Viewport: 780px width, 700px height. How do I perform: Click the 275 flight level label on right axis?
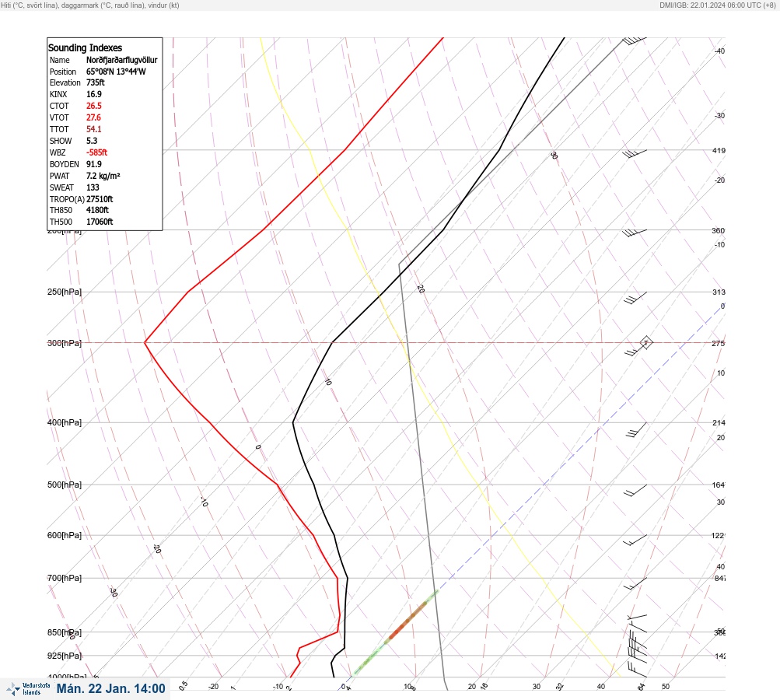[719, 343]
